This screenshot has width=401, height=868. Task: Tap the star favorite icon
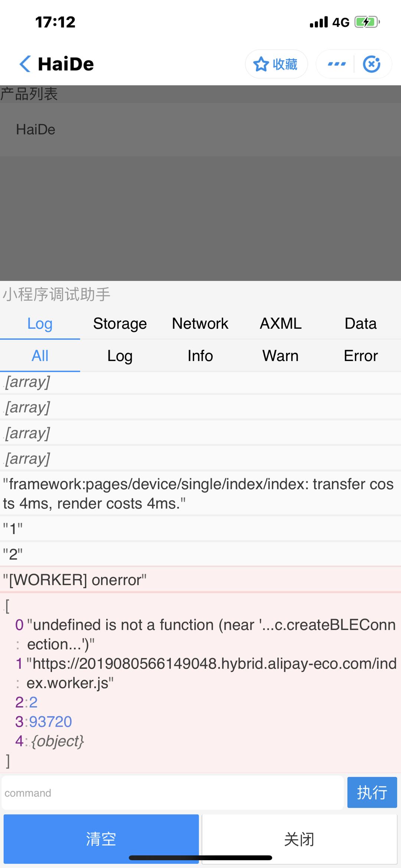[261, 64]
